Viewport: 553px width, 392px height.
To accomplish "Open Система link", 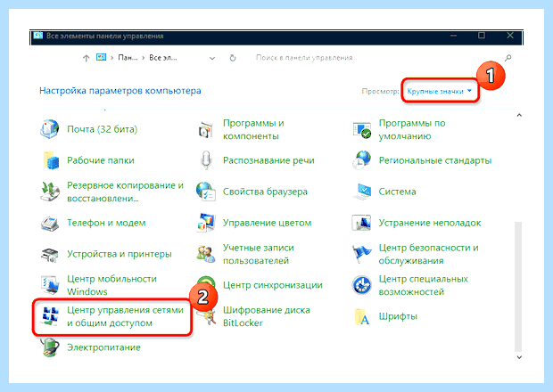I will pos(397,192).
